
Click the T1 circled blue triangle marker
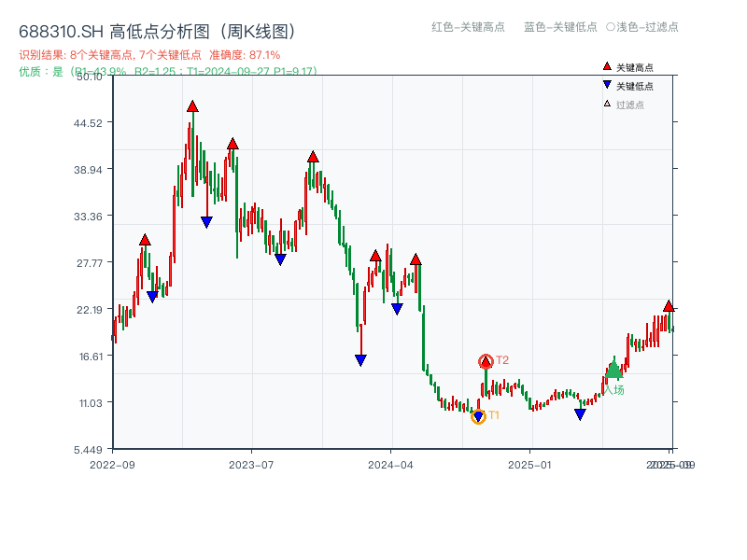coord(478,417)
